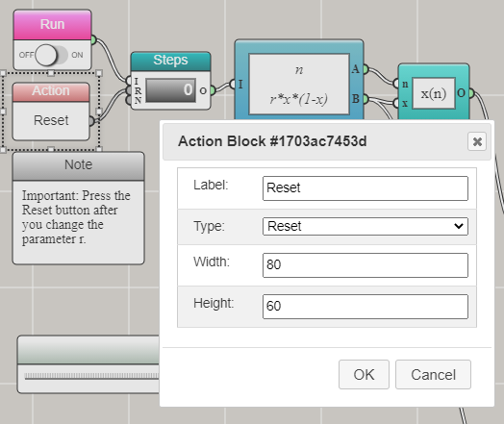Click the Height field containing 60
504x424 pixels.
(x=365, y=307)
